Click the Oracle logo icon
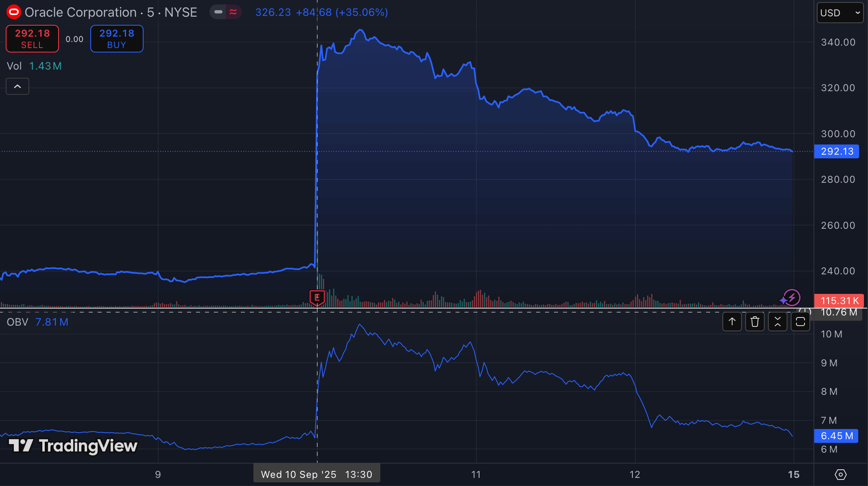This screenshot has width=868, height=486. coord(14,12)
